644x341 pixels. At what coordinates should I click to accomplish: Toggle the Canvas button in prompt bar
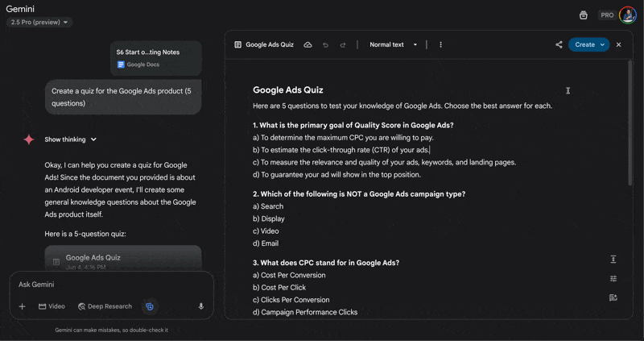[150, 306]
